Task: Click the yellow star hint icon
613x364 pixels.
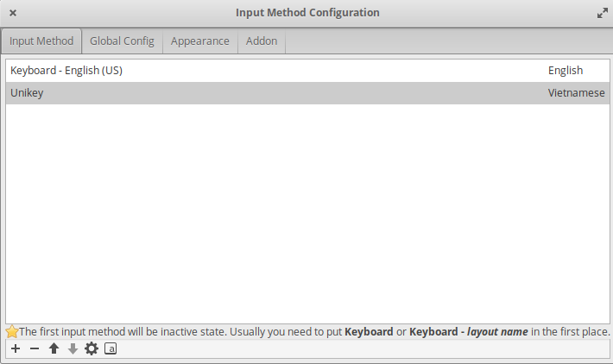Action: 12,331
